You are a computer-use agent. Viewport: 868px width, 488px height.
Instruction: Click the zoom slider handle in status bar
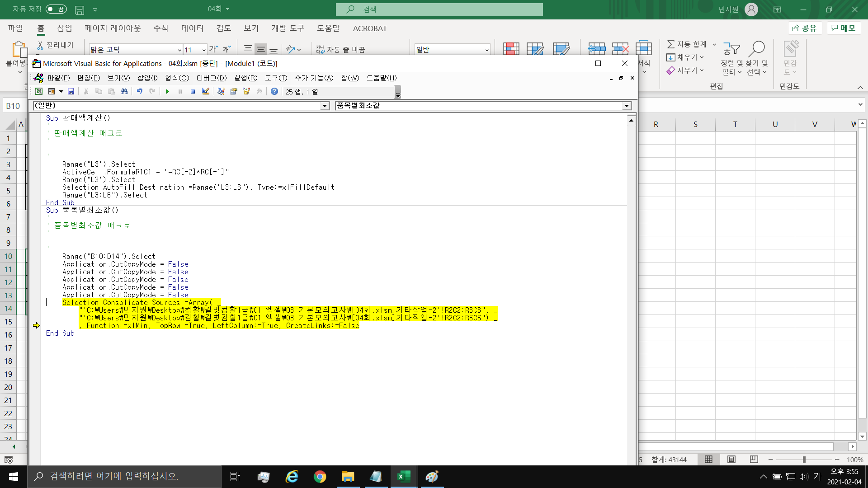pos(804,460)
